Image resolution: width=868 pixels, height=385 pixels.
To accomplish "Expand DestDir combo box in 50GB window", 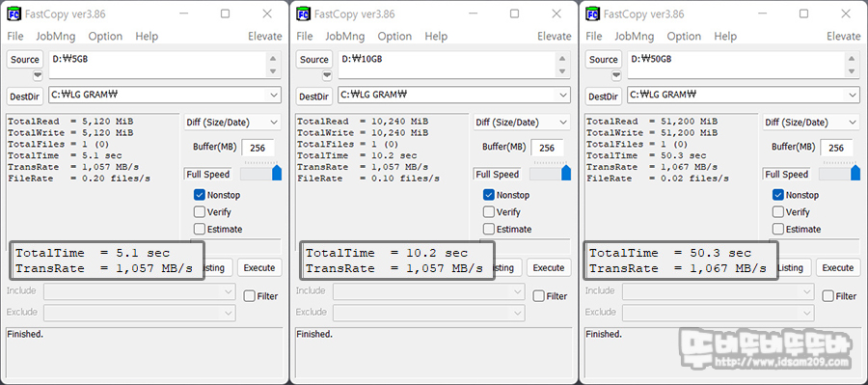I will coord(854,96).
